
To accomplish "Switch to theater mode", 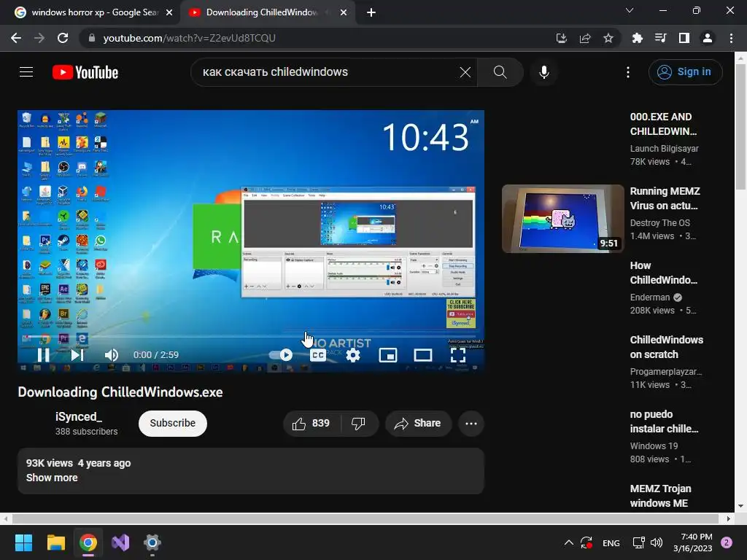I will (423, 355).
